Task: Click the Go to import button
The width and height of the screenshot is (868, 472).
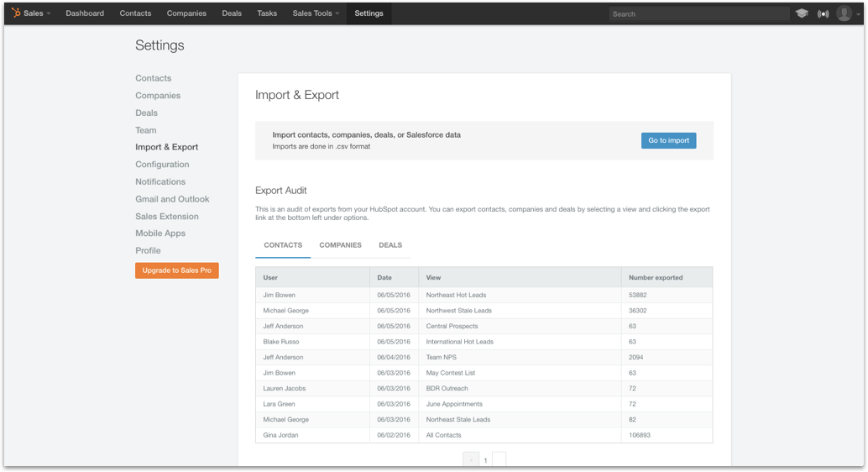Action: coord(669,140)
